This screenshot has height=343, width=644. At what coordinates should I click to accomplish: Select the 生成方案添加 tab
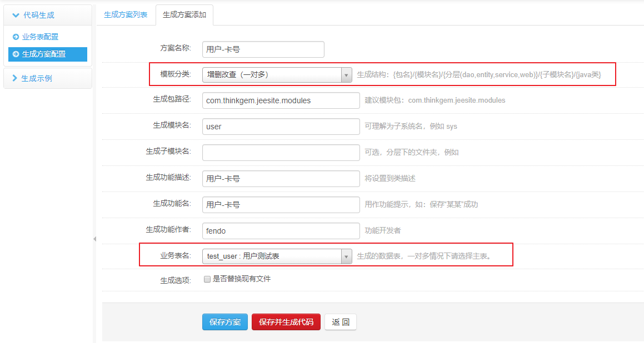click(x=184, y=15)
